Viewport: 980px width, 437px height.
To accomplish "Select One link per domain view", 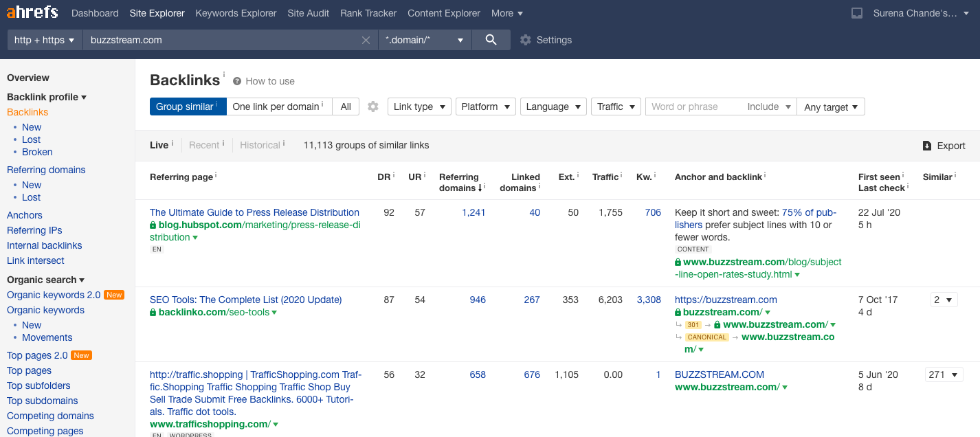I will [279, 107].
